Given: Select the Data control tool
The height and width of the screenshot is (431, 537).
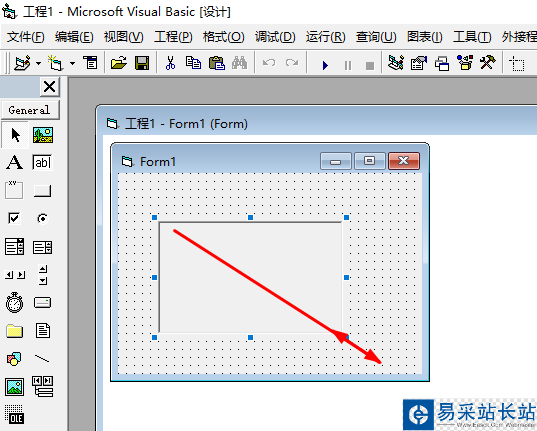Looking at the screenshot, I should point(42,386).
